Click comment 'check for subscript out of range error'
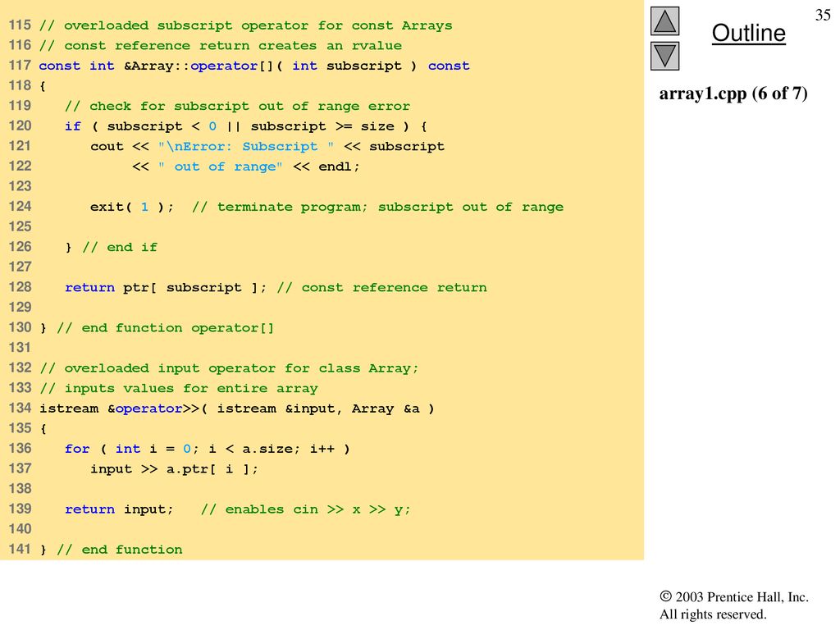 [x=237, y=106]
